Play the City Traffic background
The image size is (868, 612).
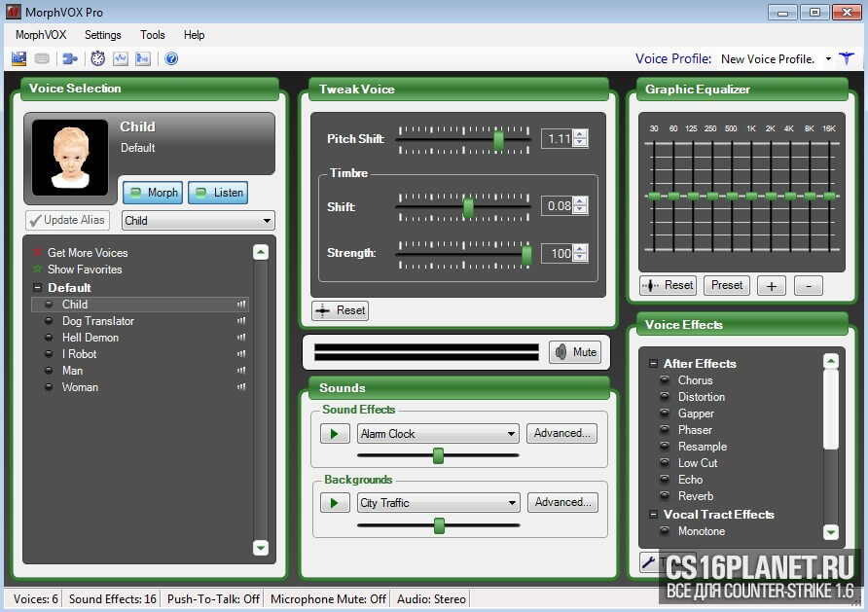[x=334, y=503]
